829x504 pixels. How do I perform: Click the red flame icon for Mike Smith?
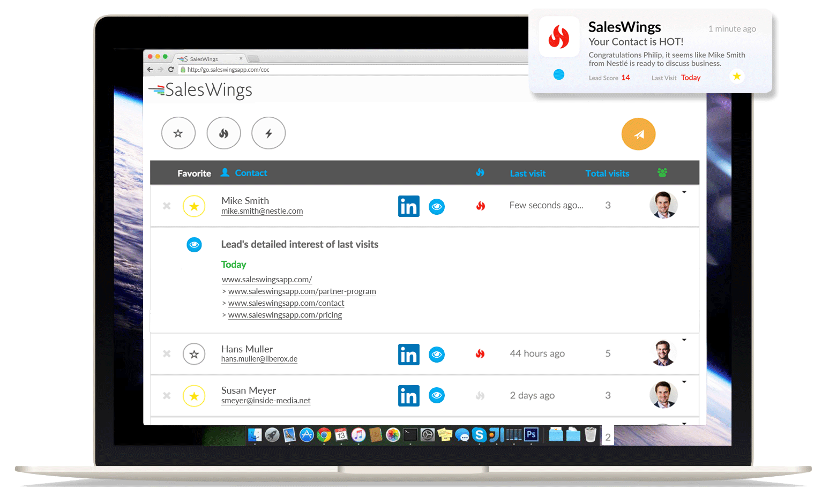tap(481, 206)
